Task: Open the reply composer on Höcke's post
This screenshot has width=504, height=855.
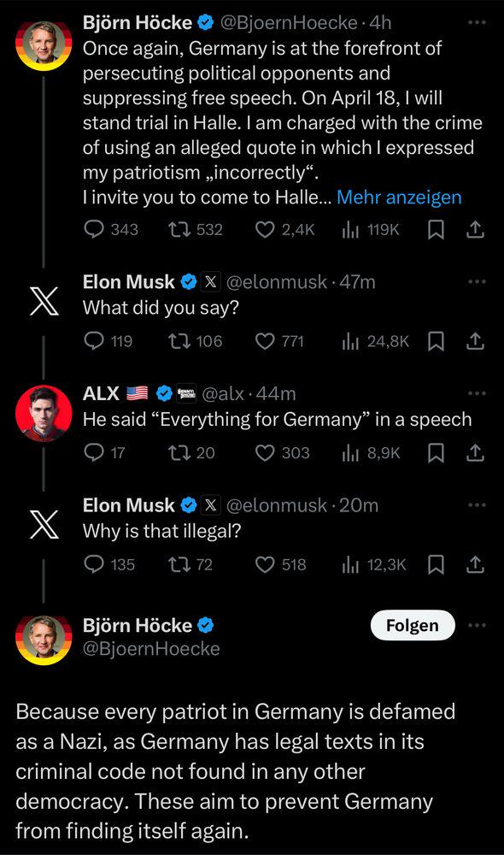Action: coord(92,230)
